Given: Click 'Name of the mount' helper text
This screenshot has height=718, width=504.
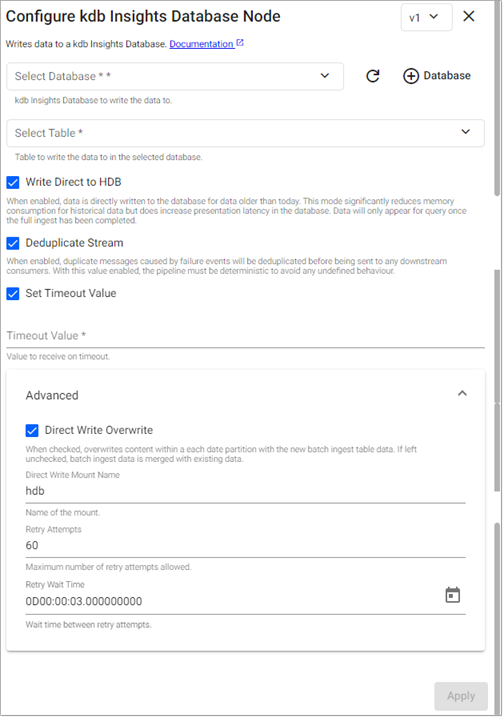Looking at the screenshot, I should tap(63, 512).
